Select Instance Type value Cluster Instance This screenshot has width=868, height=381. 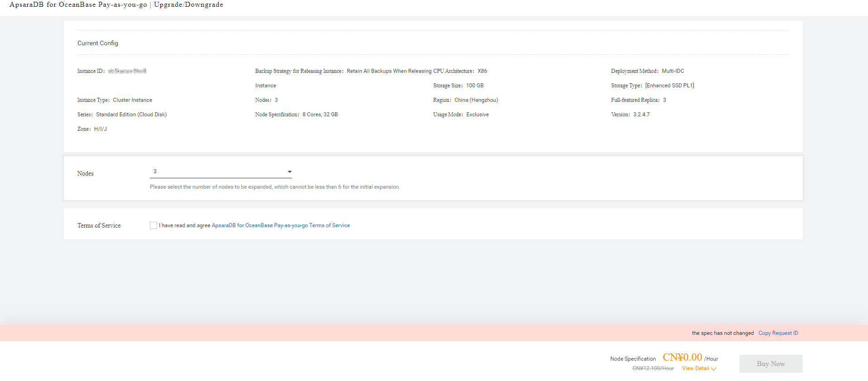pos(133,100)
